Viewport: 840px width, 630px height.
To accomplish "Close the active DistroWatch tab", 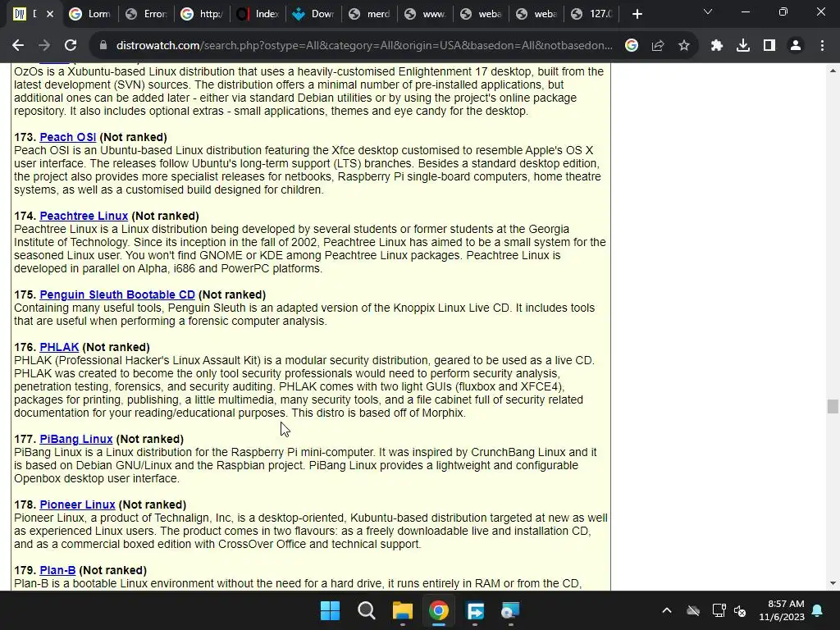I will coord(50,14).
